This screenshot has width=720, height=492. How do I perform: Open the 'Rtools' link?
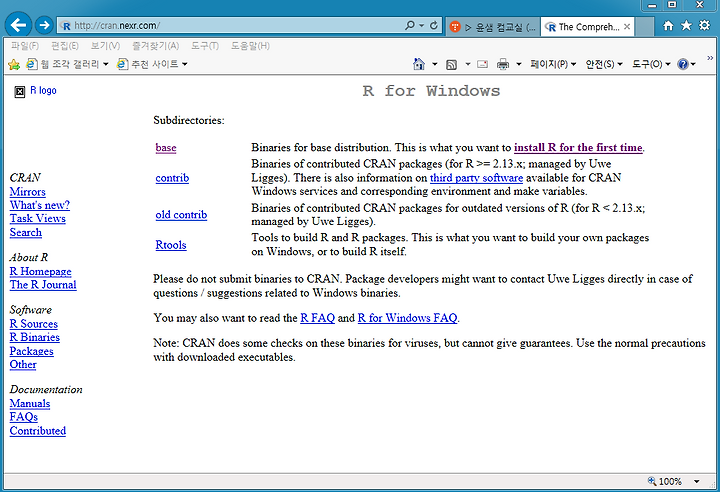point(171,245)
